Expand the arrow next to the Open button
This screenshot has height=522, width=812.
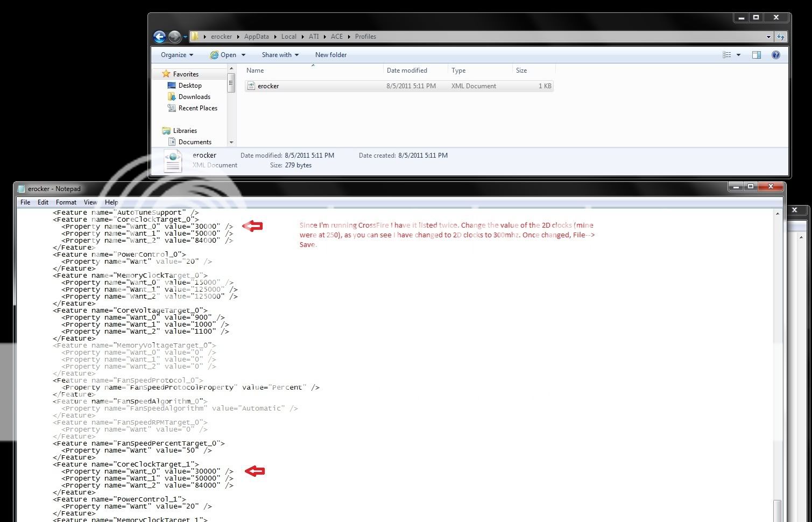pos(243,55)
